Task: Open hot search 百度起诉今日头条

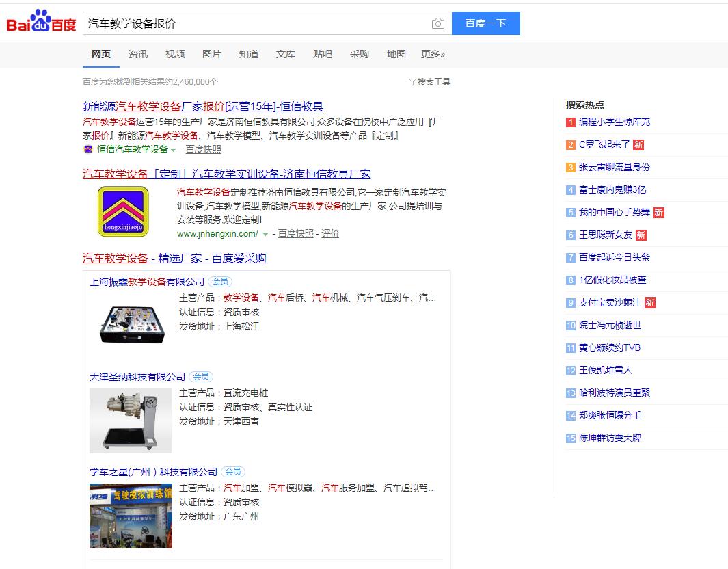Action: (x=615, y=257)
